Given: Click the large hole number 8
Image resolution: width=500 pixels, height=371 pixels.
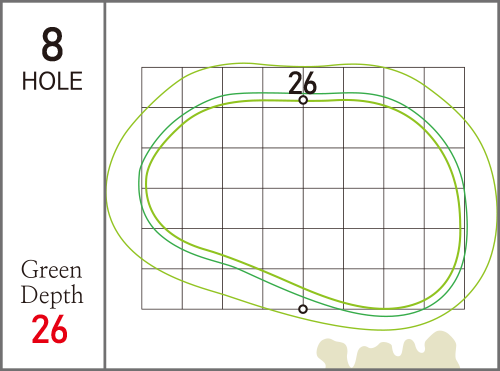Looking at the screenshot, I should 52,44.
